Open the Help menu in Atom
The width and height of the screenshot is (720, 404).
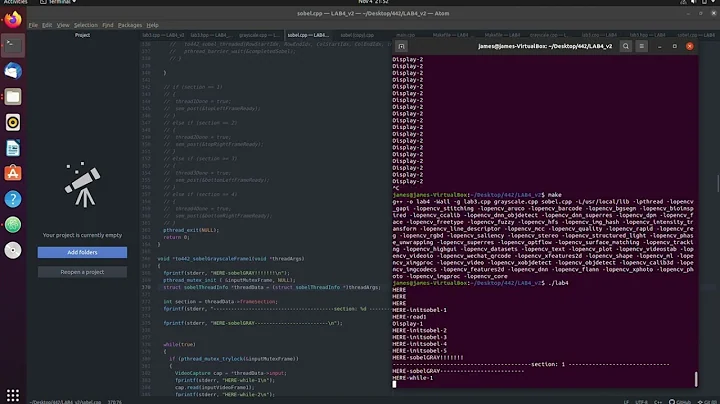click(x=152, y=25)
